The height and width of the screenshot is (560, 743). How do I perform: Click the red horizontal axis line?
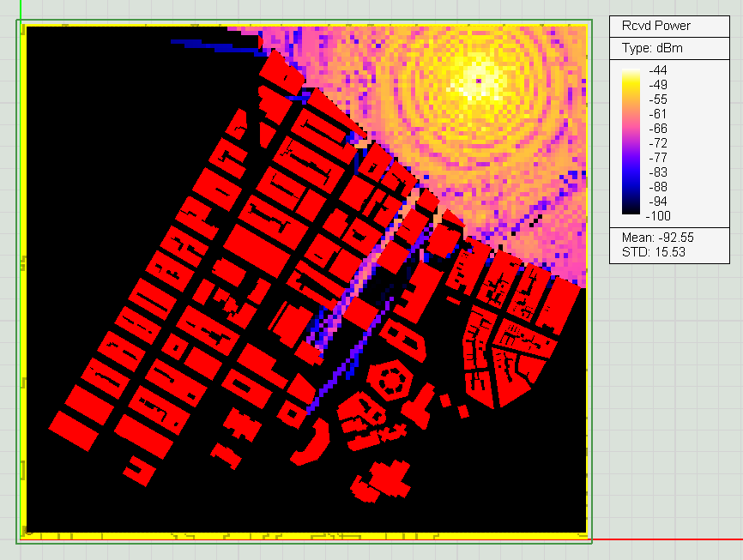tap(669, 540)
